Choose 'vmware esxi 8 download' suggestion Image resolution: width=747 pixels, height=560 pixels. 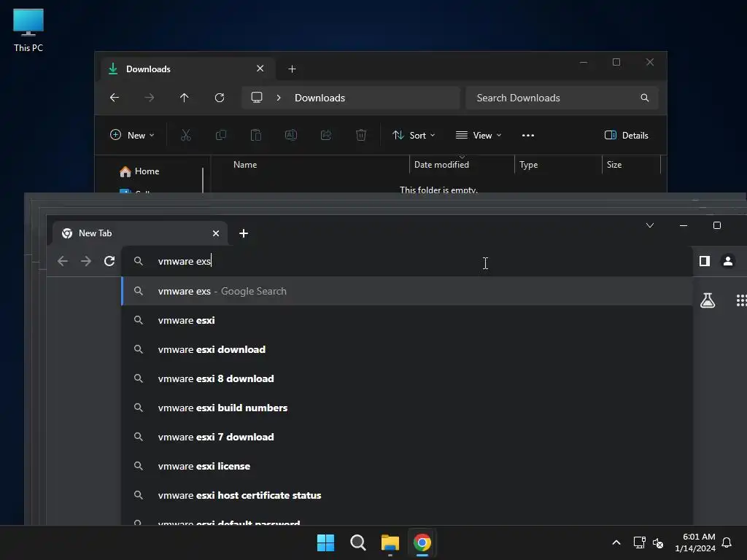(x=407, y=378)
